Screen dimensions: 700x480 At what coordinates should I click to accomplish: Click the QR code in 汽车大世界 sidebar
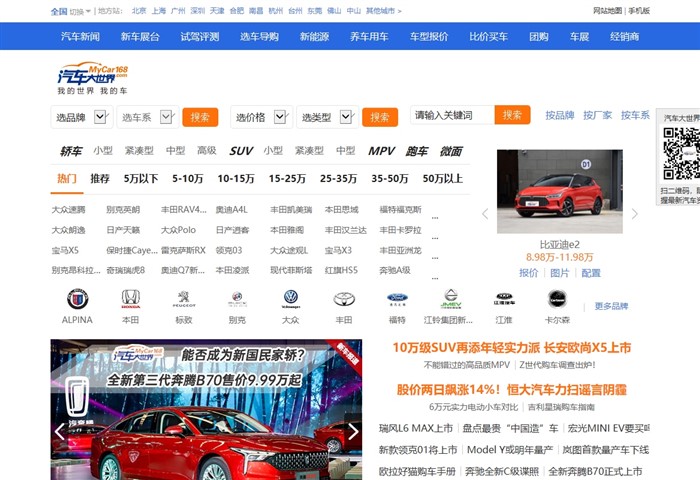click(x=682, y=153)
